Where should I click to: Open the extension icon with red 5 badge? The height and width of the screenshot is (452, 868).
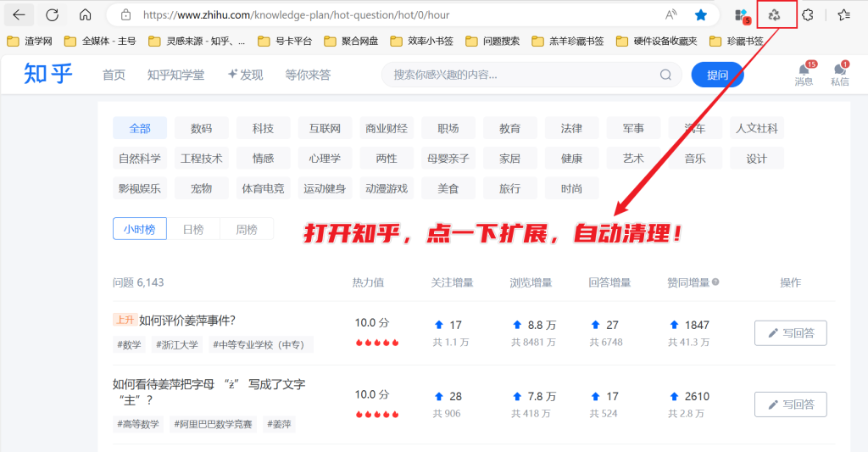tap(742, 15)
